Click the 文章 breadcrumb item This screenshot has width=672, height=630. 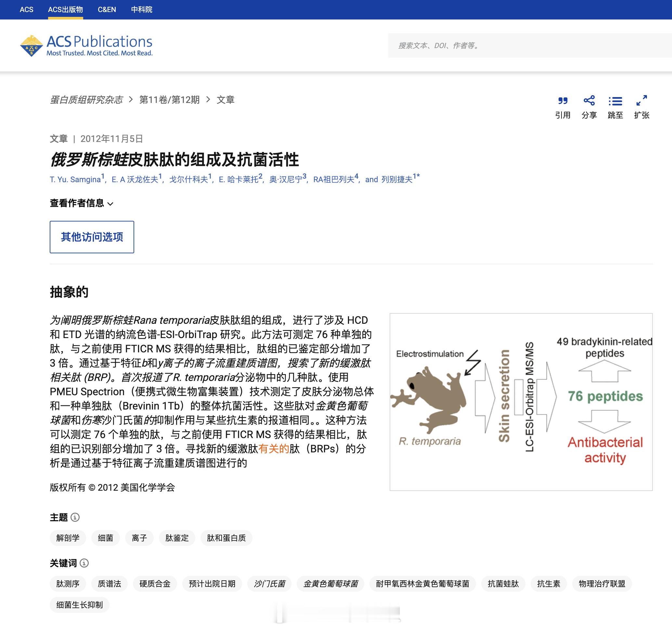(226, 100)
